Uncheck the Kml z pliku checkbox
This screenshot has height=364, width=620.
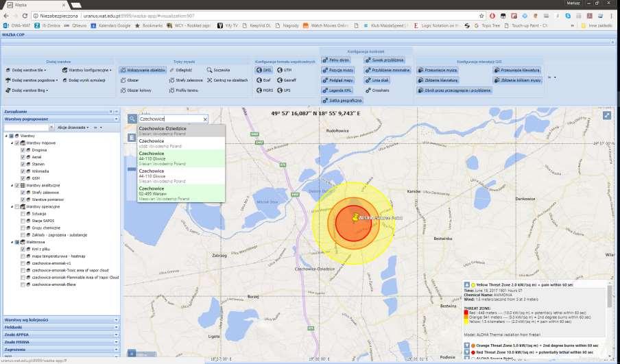click(x=23, y=250)
